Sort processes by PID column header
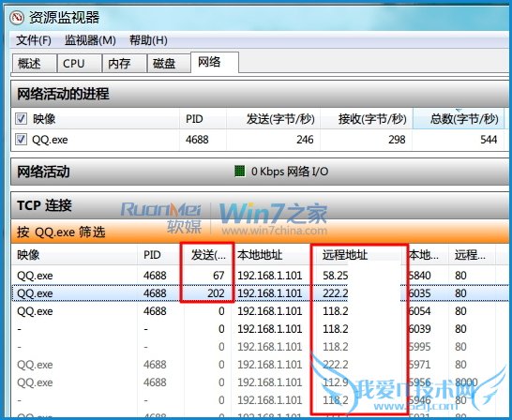The image size is (512, 420). tap(203, 119)
